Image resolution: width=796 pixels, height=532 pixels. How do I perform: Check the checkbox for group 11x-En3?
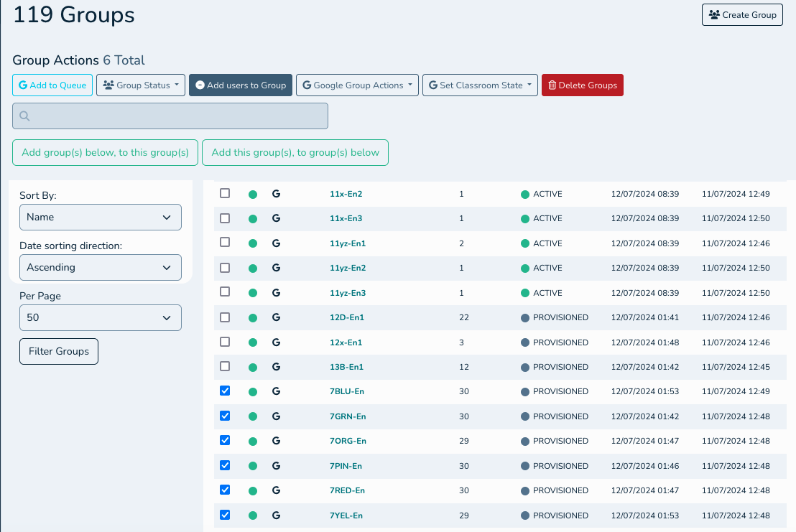225,218
